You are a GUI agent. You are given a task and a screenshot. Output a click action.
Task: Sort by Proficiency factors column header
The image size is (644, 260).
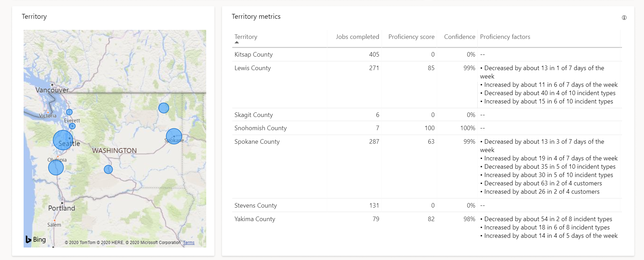(x=505, y=37)
